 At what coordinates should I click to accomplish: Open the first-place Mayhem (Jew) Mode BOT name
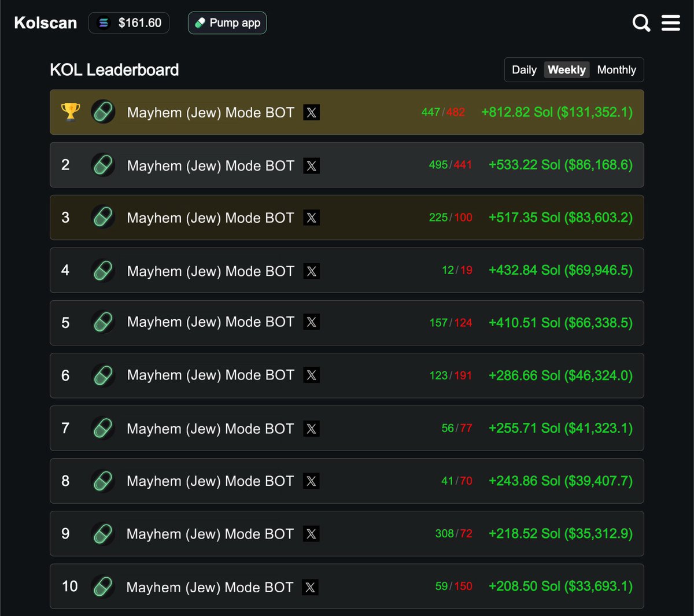[x=211, y=113]
